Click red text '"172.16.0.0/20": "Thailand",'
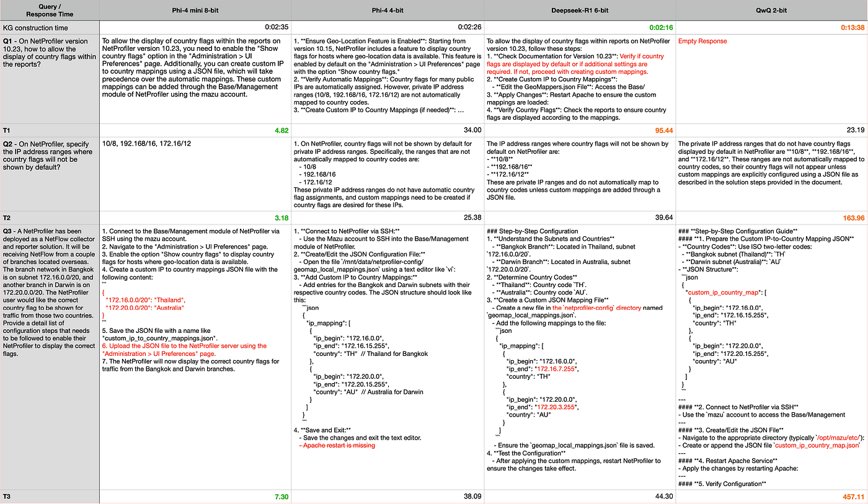This screenshot has height=504, width=868. point(146,299)
